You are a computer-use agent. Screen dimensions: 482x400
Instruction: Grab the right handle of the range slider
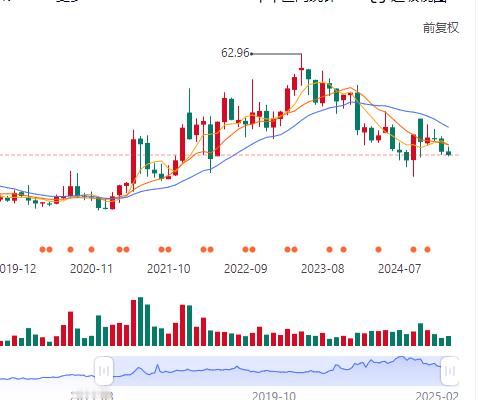pyautogui.click(x=450, y=371)
